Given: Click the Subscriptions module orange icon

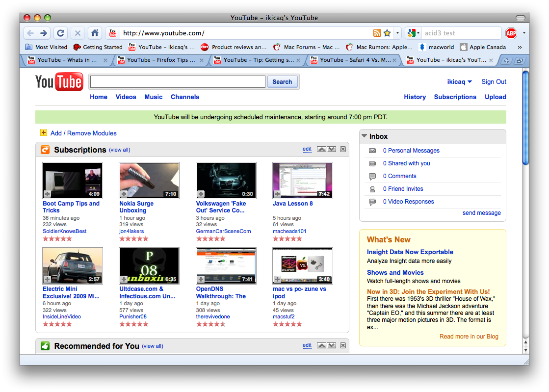Looking at the screenshot, I should 45,150.
